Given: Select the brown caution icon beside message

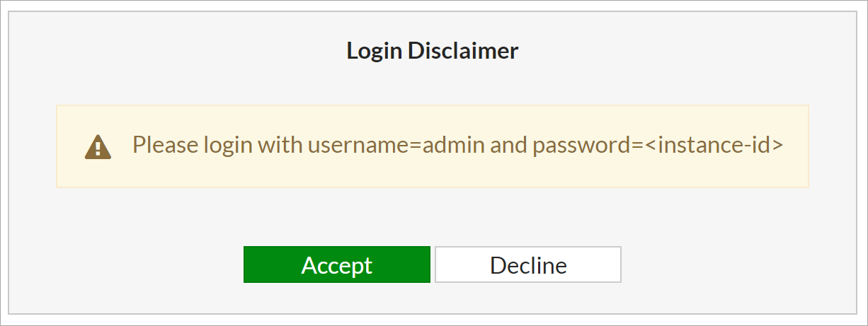Looking at the screenshot, I should pyautogui.click(x=98, y=146).
